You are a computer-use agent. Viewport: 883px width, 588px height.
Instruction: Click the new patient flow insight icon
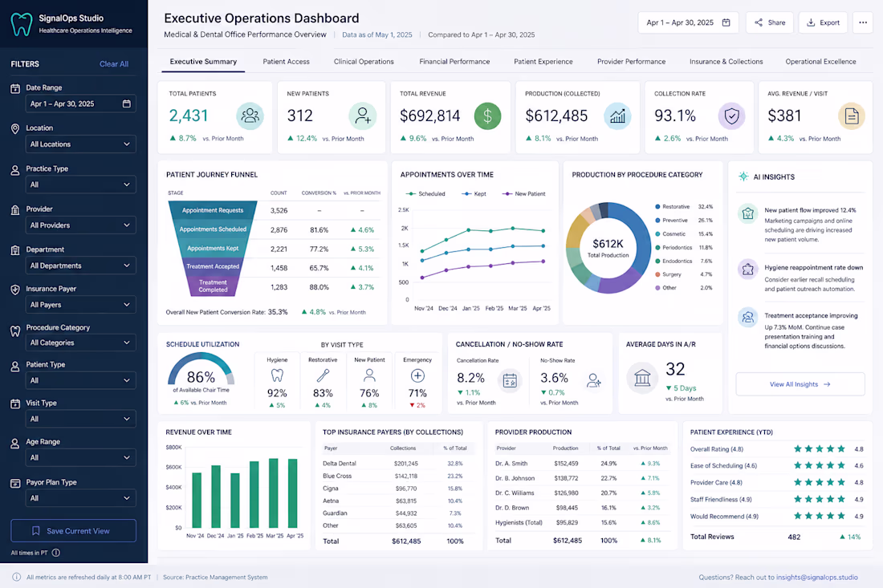coord(748,214)
